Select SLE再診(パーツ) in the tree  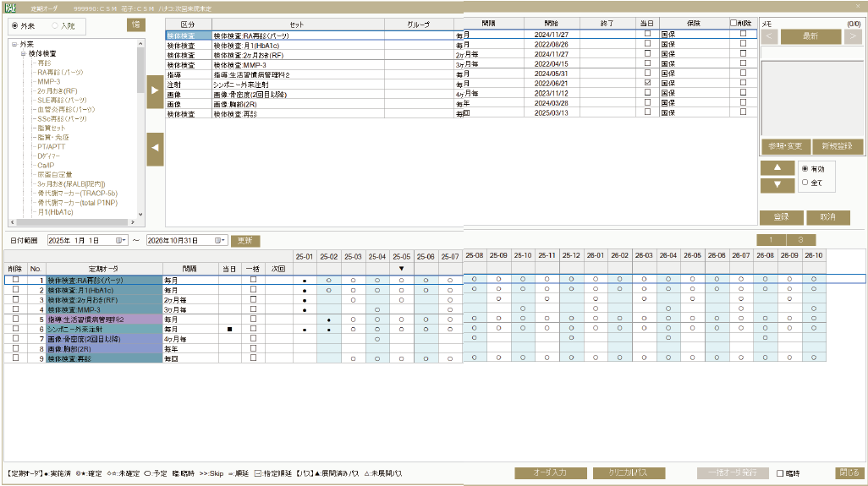[62, 100]
